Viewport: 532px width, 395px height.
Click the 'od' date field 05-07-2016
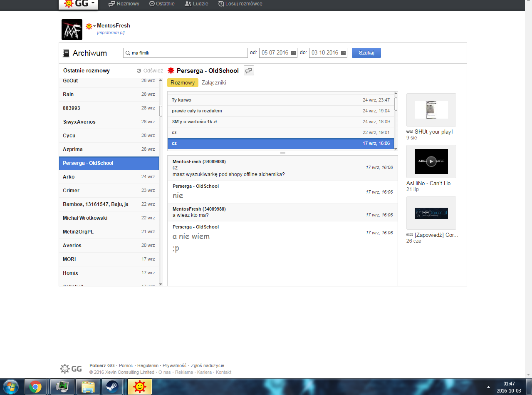pos(278,53)
